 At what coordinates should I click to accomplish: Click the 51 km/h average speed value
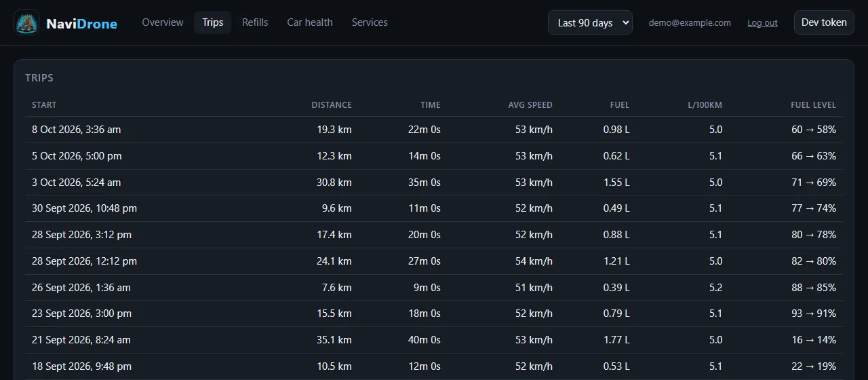pyautogui.click(x=534, y=288)
